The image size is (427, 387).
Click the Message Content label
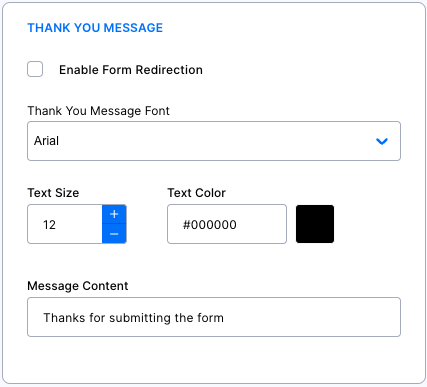click(78, 286)
